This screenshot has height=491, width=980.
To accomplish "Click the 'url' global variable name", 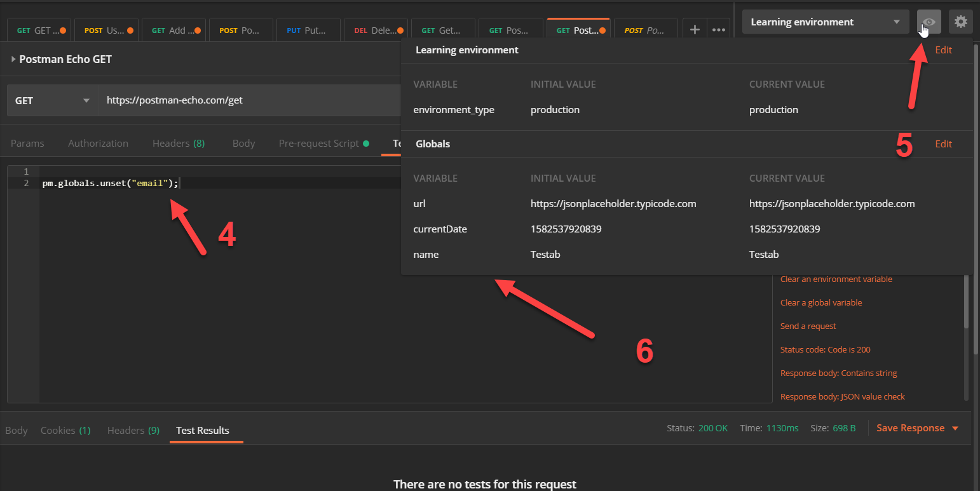I will pos(419,203).
